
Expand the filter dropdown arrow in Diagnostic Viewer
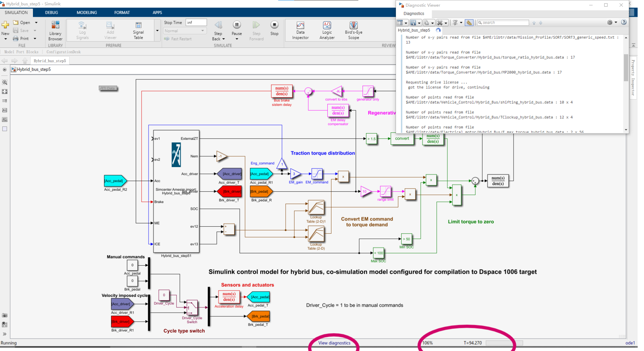[461, 23]
